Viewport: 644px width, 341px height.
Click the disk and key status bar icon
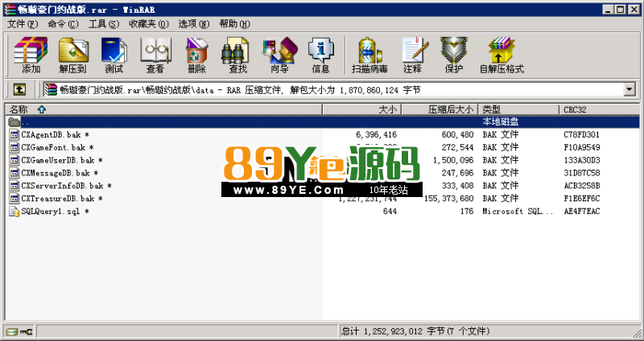[19, 331]
